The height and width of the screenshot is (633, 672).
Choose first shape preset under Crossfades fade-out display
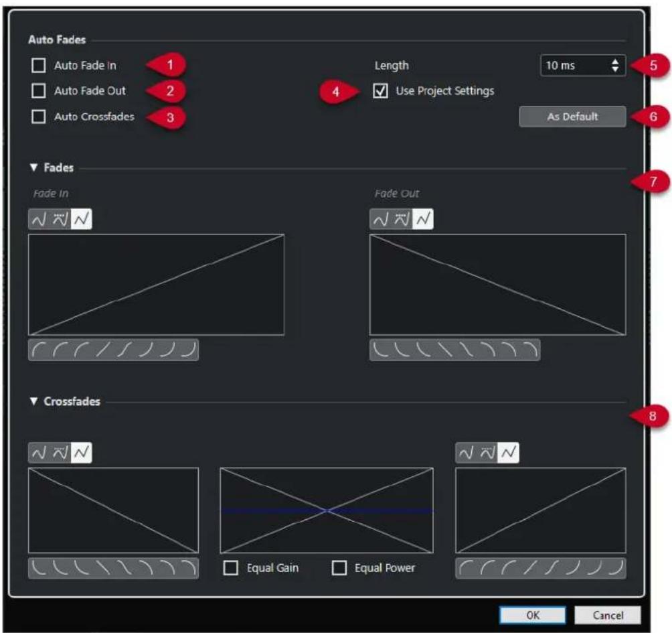[39, 568]
